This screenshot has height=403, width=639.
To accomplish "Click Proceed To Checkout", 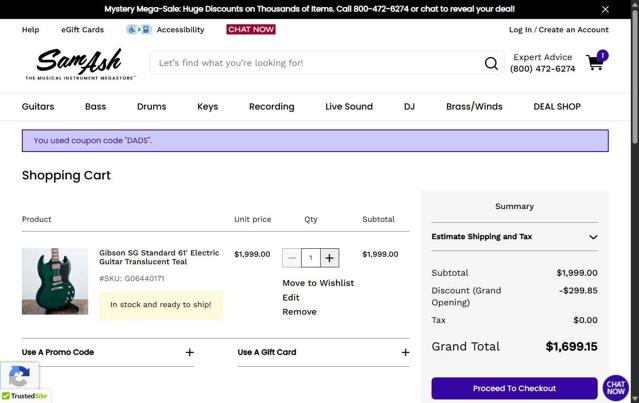I will [x=514, y=388].
